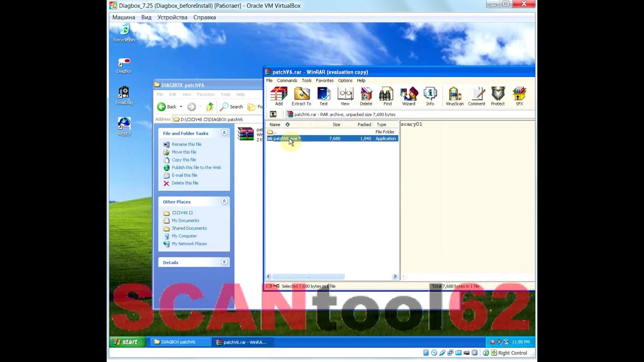Expand the Details panel
644x362 pixels.
coord(224,262)
